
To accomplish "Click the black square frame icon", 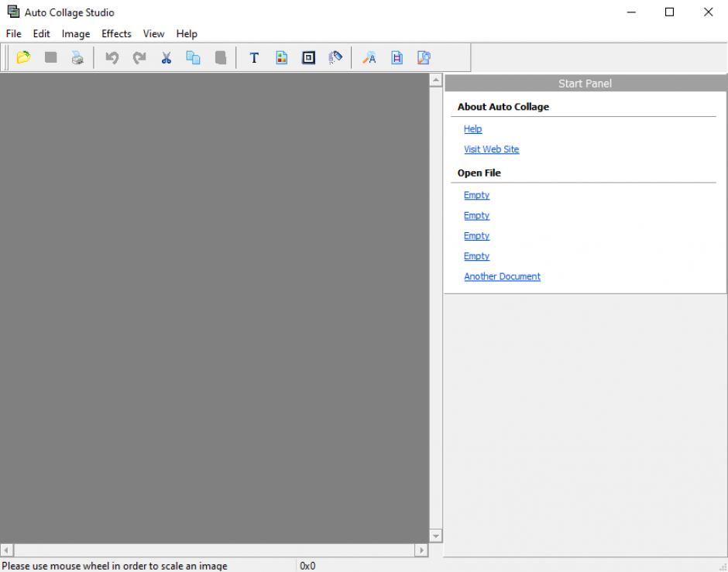I will (308, 57).
